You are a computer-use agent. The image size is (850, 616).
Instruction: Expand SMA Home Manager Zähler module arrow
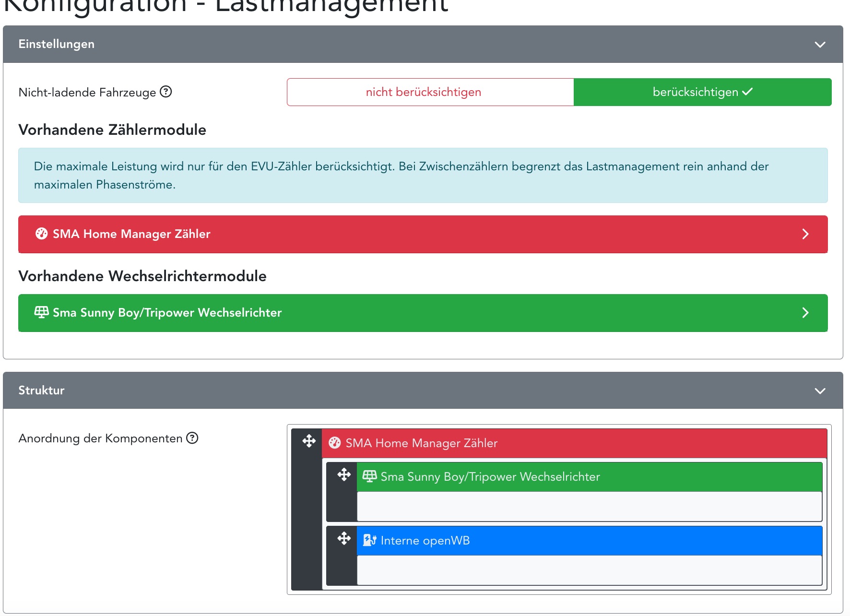[x=805, y=234]
